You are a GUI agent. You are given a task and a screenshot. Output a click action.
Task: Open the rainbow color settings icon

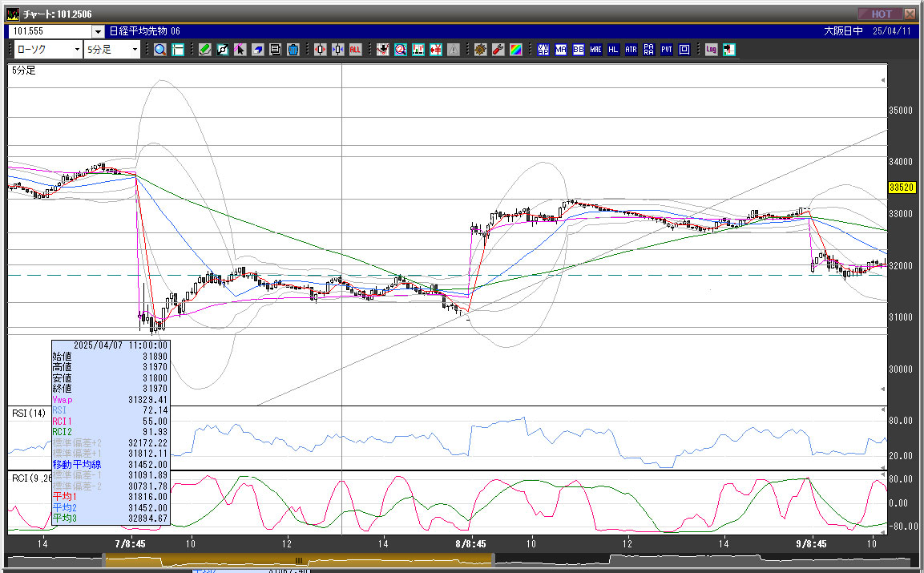515,50
